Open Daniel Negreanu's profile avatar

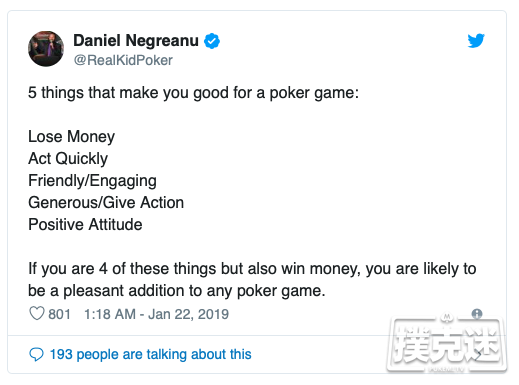coord(46,49)
